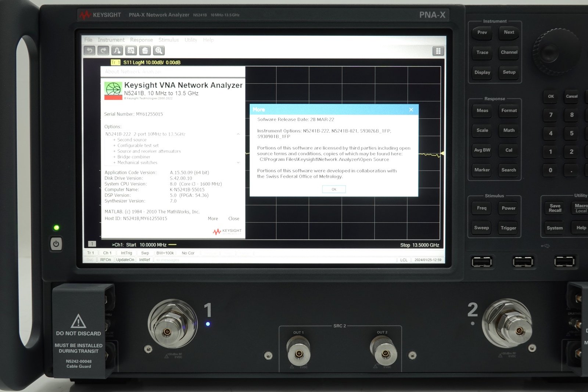
Task: Click the VNA logo in About dialog
Action: [113, 91]
